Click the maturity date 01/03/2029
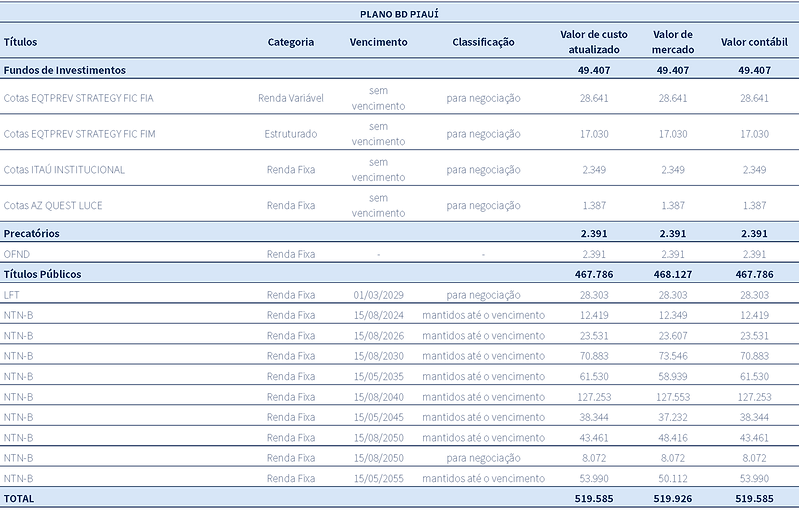 378,295
